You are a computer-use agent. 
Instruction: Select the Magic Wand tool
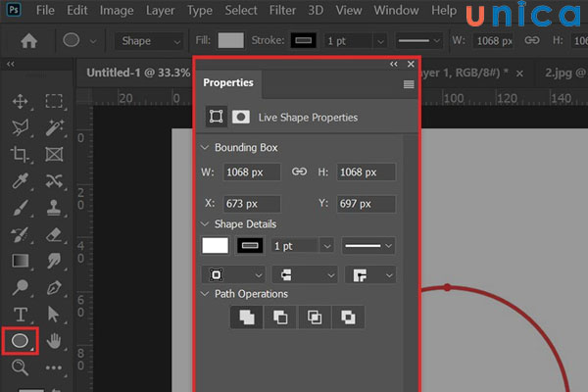[x=54, y=128]
